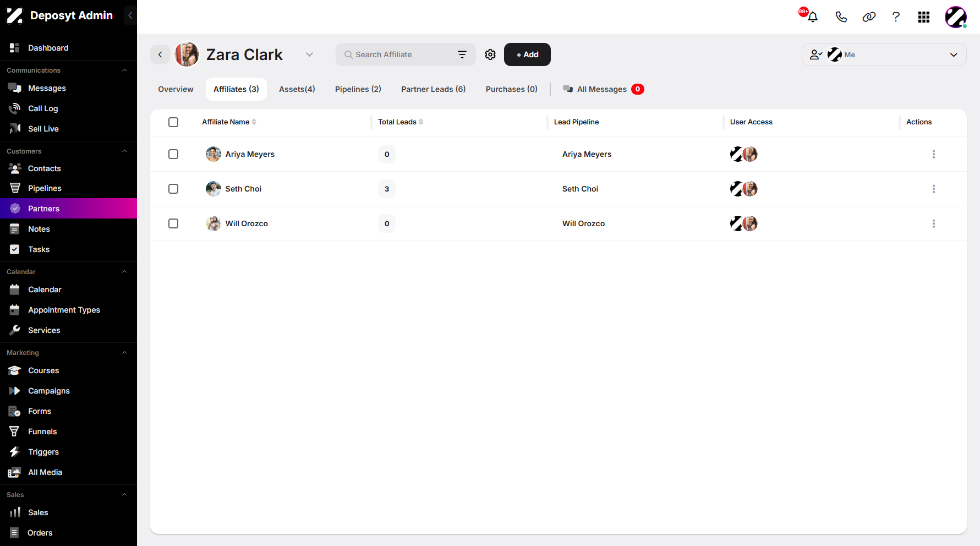This screenshot has width=980, height=546.
Task: Click Seth Choi's user access avatars
Action: point(744,189)
